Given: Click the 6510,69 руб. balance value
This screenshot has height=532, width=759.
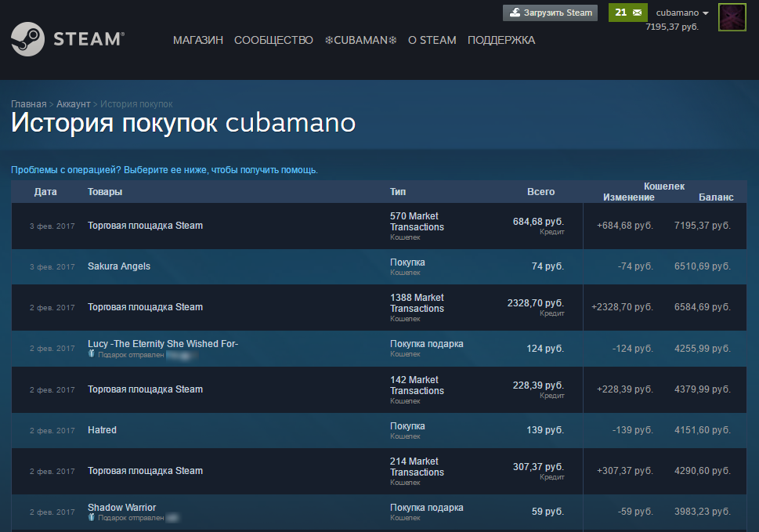Looking at the screenshot, I should [703, 266].
